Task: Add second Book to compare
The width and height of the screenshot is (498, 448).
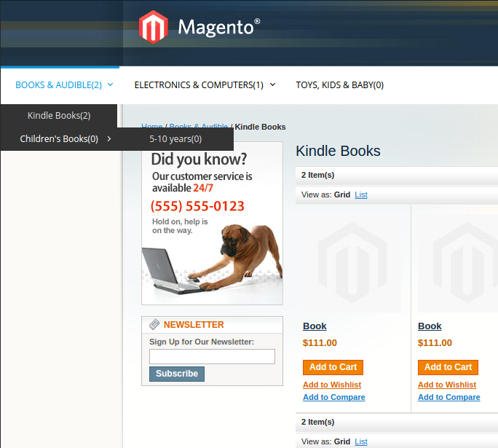Action: (449, 397)
